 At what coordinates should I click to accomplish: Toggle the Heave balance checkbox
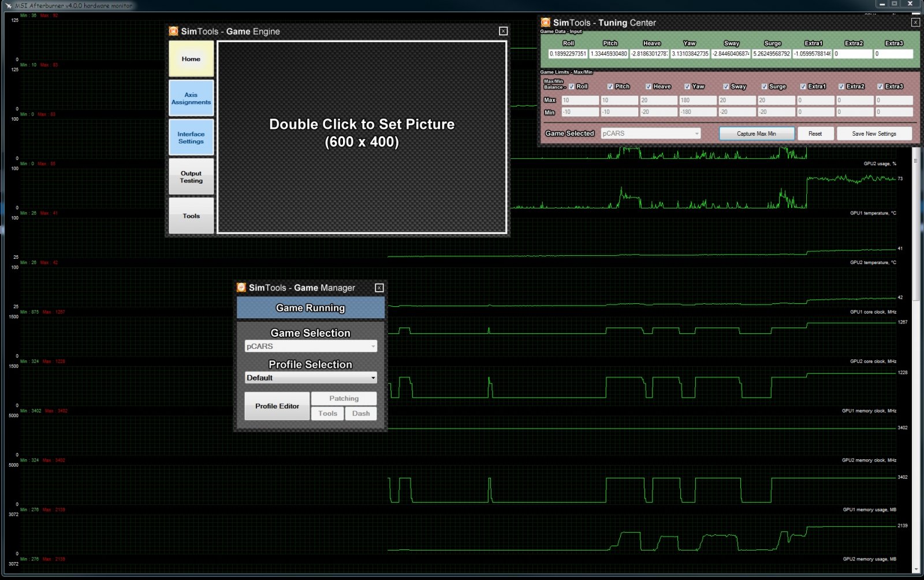click(649, 87)
